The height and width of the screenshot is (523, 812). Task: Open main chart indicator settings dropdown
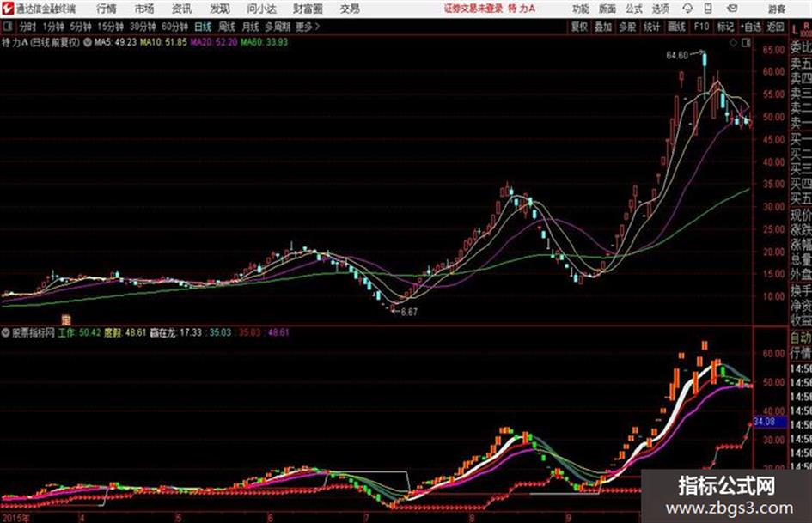tap(87, 42)
